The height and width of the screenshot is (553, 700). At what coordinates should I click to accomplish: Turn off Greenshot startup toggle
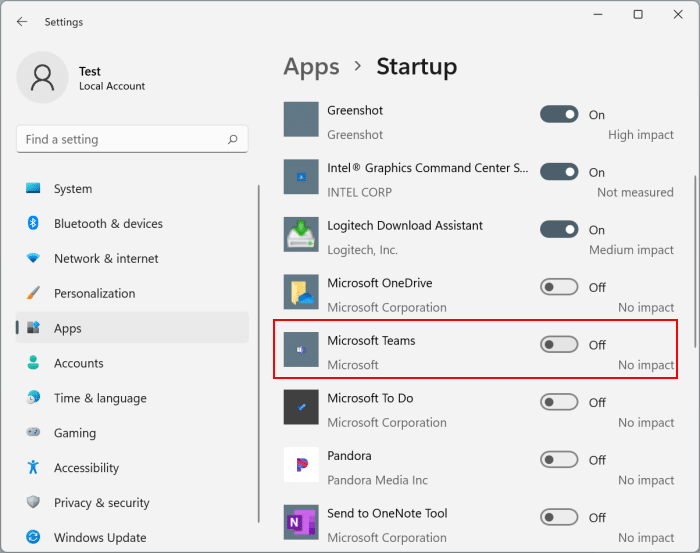[559, 114]
